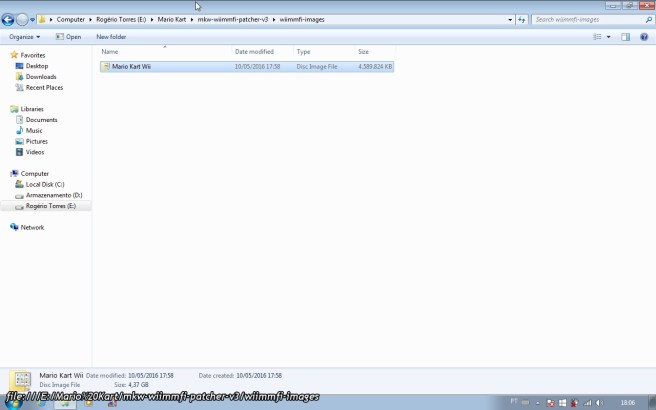Click the clock in the system tray

(x=627, y=403)
